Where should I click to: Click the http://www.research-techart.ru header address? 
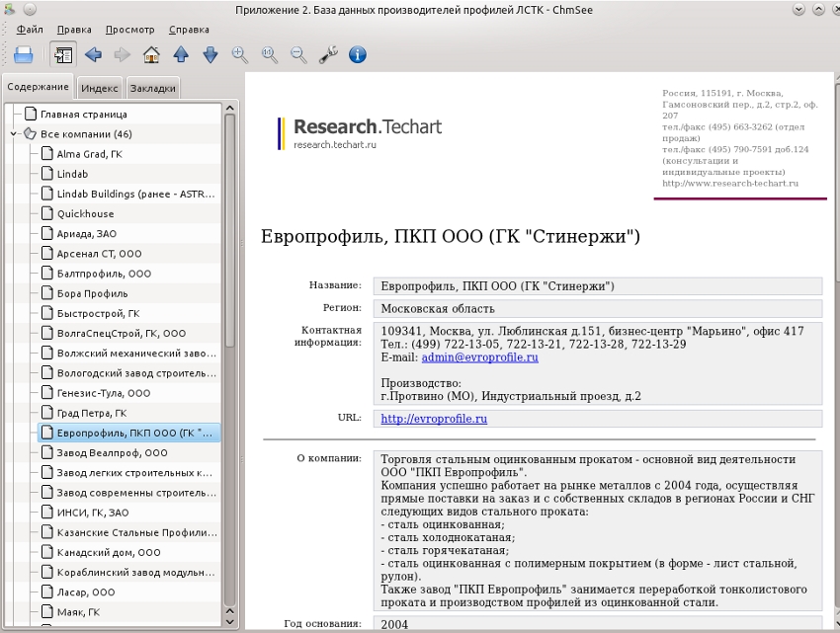pos(730,183)
